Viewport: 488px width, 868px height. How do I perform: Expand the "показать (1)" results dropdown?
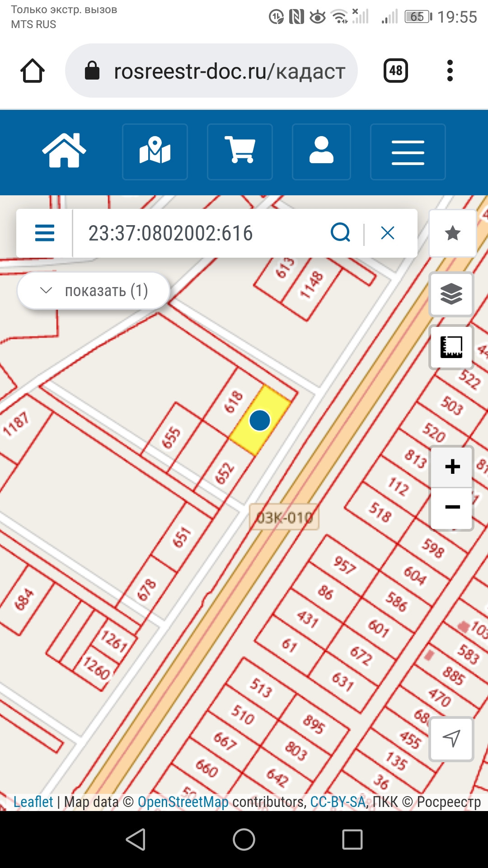tap(94, 291)
